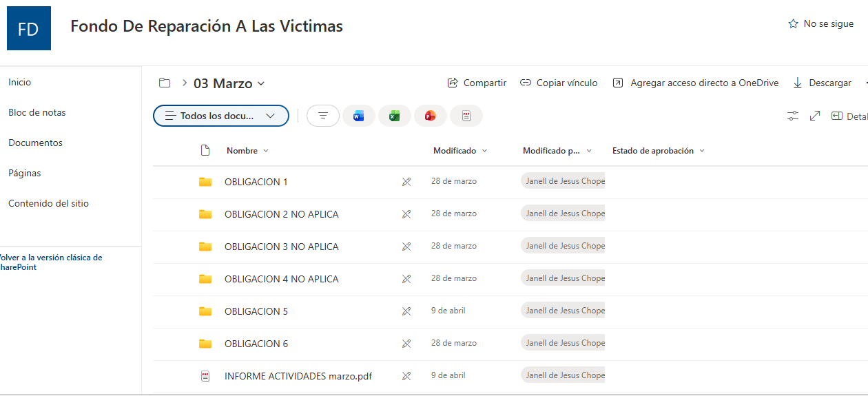Image resolution: width=868 pixels, height=396 pixels.
Task: Open Documentos in the left navigation
Action: click(35, 143)
